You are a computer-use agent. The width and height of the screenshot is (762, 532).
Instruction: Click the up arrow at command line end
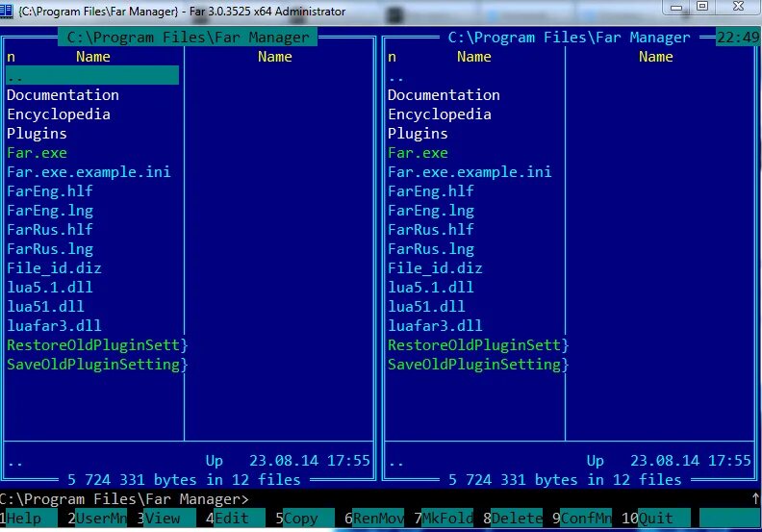(755, 498)
